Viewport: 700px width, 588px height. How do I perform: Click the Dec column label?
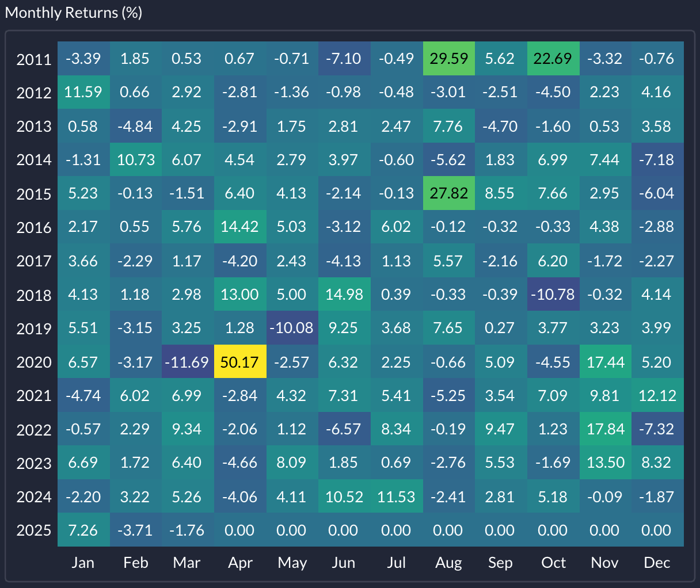pos(657,563)
